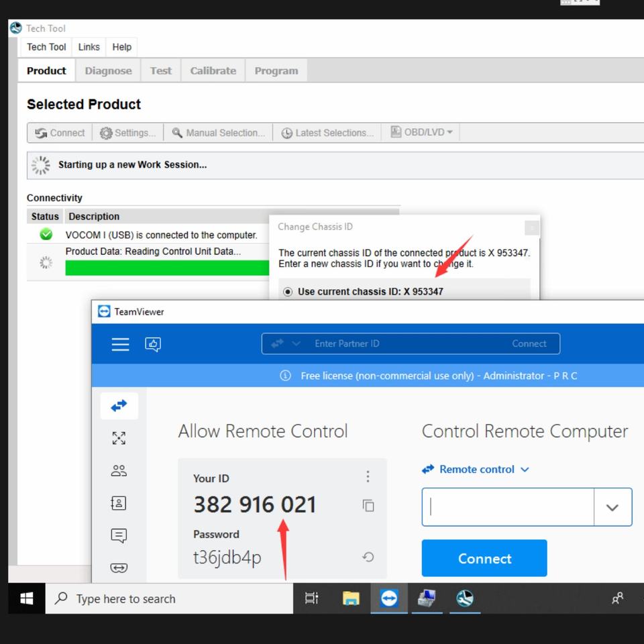Close the Change Chassis ID dialog
644x644 pixels.
tap(532, 227)
